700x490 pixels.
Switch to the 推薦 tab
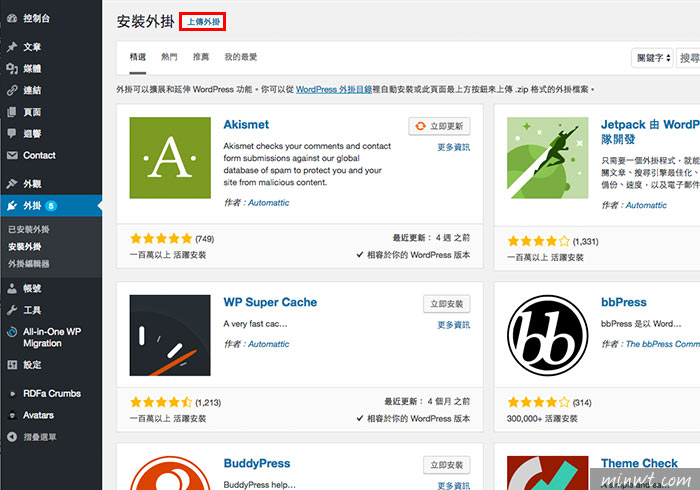(200, 57)
